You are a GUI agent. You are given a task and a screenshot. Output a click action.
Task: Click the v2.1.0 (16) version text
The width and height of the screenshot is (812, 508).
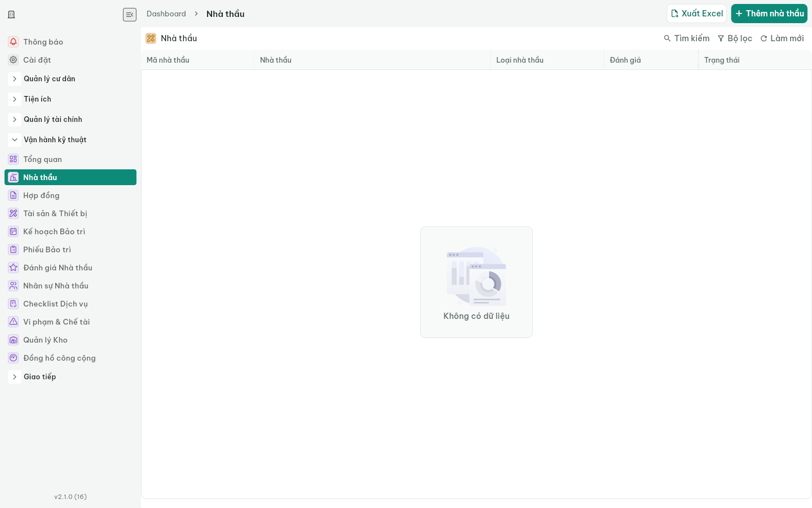70,497
